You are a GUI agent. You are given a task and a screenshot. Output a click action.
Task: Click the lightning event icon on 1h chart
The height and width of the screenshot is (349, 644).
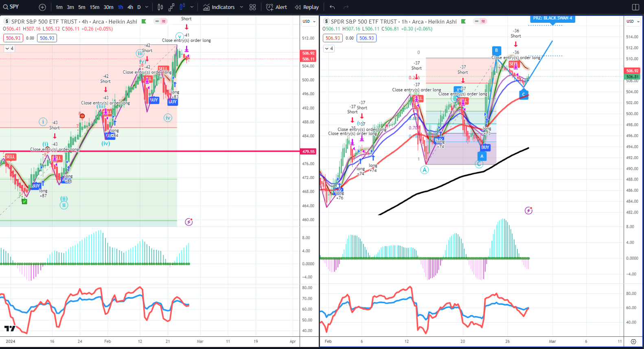[x=528, y=210]
